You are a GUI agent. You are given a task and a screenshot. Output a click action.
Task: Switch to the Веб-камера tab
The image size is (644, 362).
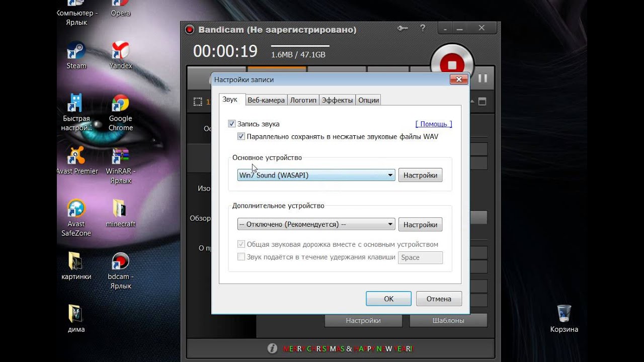pos(266,100)
